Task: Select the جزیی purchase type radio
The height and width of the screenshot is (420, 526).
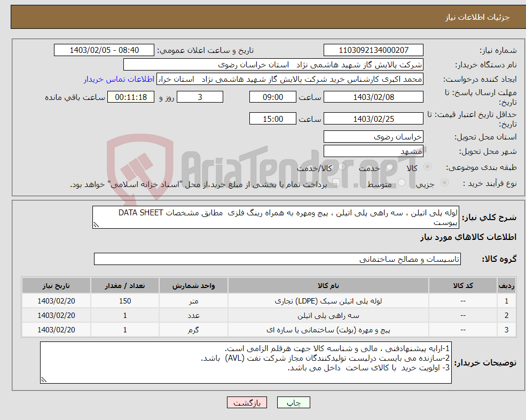Action: point(444,183)
